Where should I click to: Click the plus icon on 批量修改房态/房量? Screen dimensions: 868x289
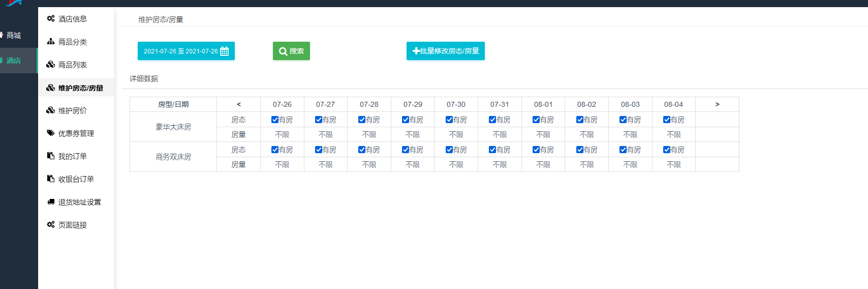416,51
